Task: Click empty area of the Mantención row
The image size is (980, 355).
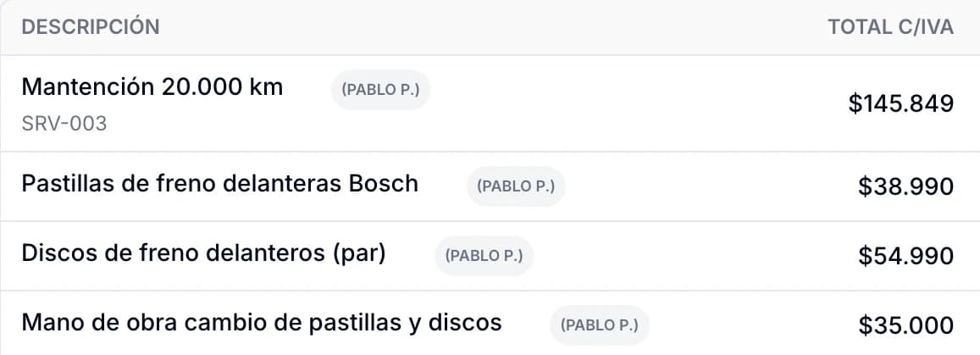Action: pos(625,103)
